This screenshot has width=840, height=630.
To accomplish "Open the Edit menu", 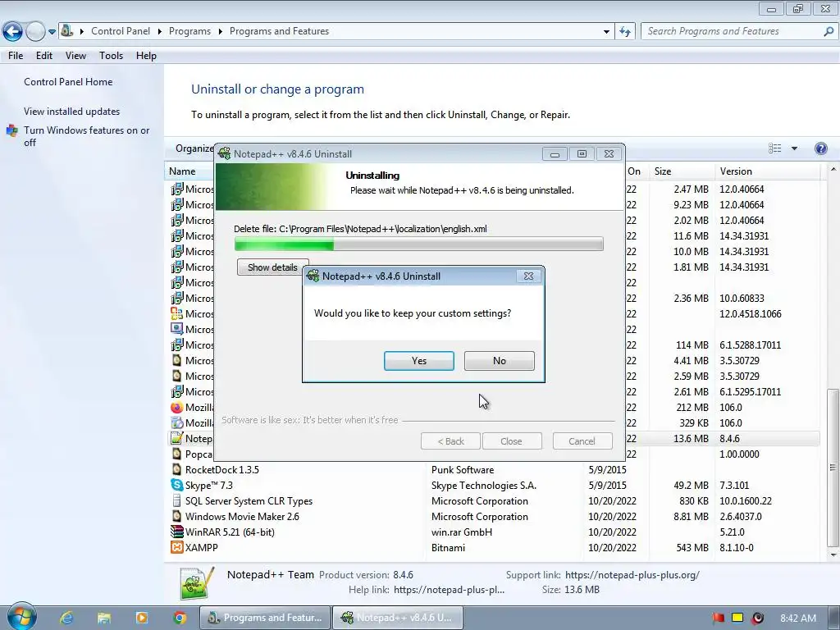I will coord(44,55).
